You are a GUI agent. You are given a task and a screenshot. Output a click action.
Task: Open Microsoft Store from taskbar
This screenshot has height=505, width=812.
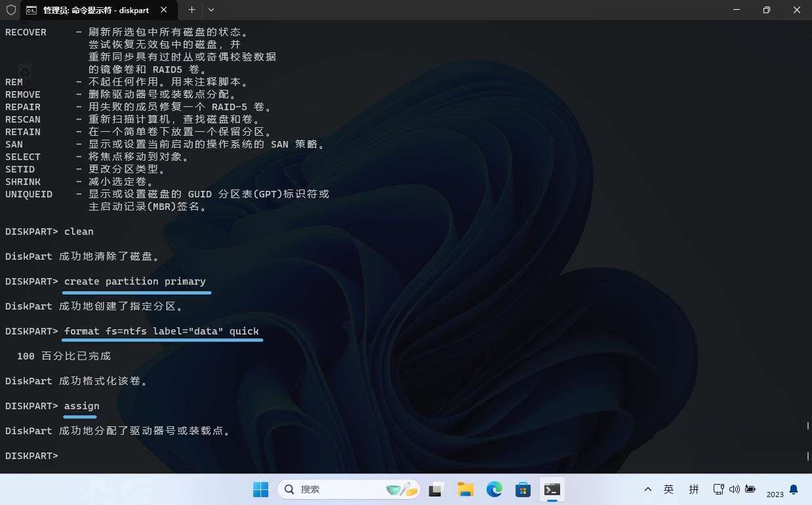click(x=523, y=489)
